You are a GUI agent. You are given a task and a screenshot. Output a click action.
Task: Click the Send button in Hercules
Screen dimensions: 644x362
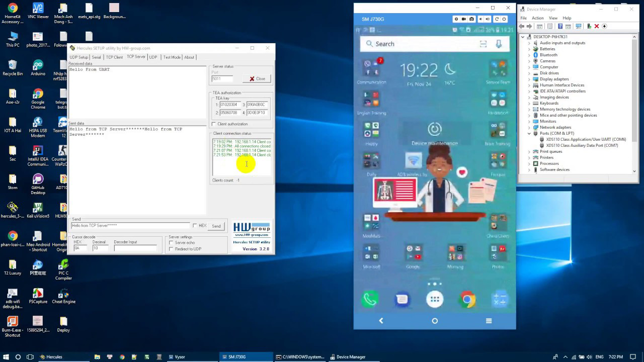pos(216,226)
